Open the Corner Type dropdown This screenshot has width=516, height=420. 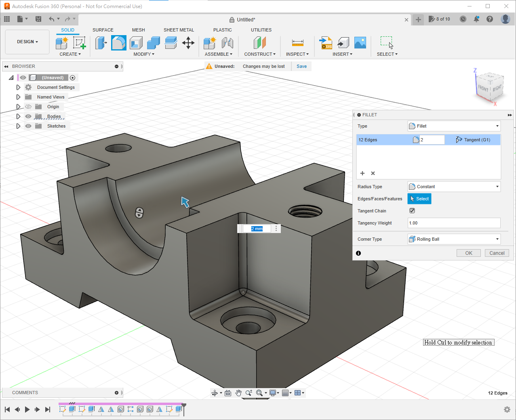(454, 239)
